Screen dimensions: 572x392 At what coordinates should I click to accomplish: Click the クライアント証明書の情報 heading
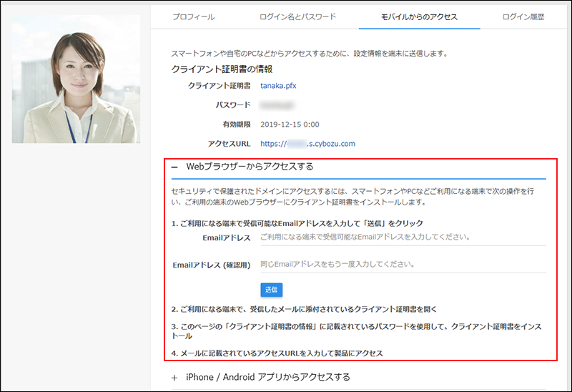[x=222, y=69]
